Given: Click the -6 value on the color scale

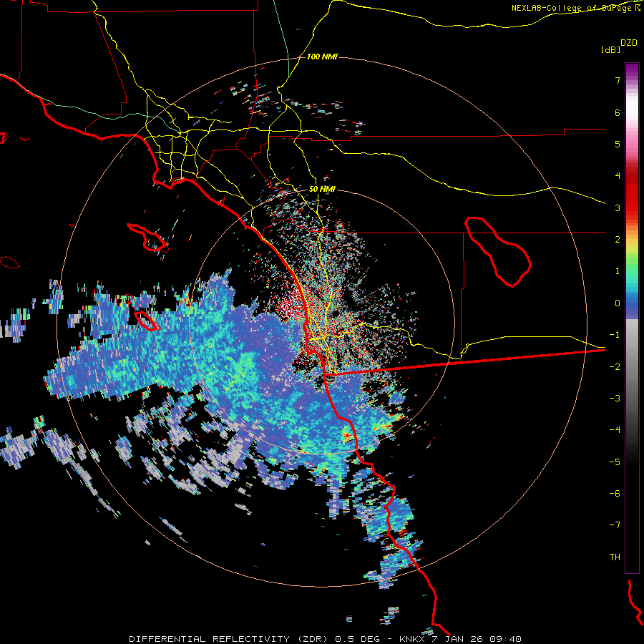Looking at the screenshot, I should pyautogui.click(x=615, y=494).
